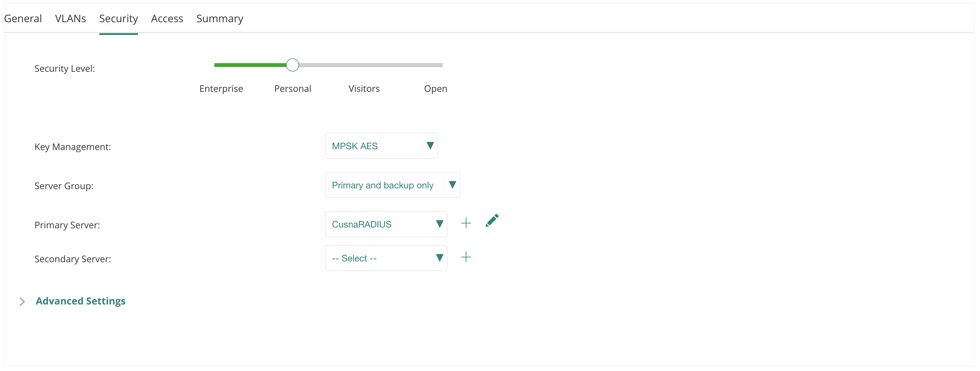The image size is (980, 371).
Task: Switch to the Summary tab
Action: point(220,18)
